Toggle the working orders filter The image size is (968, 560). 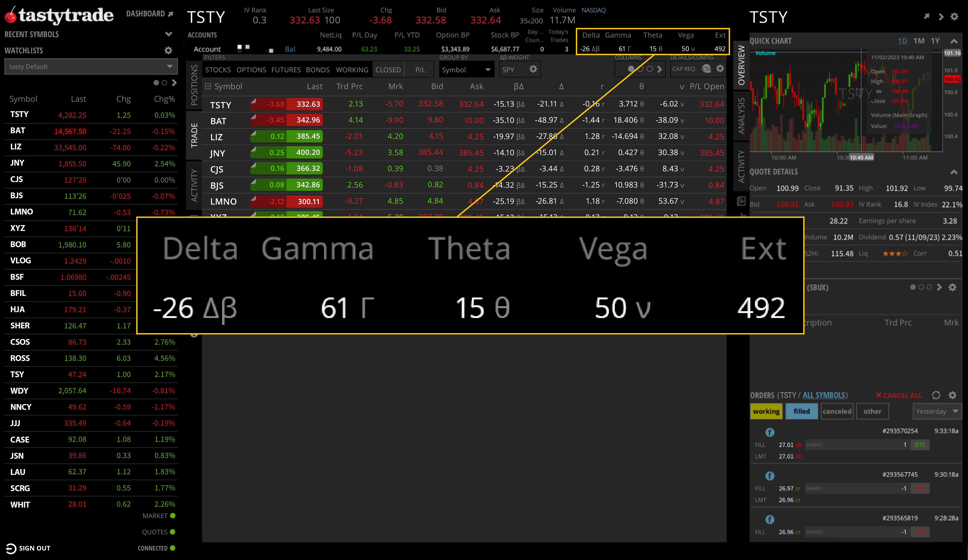click(x=766, y=411)
